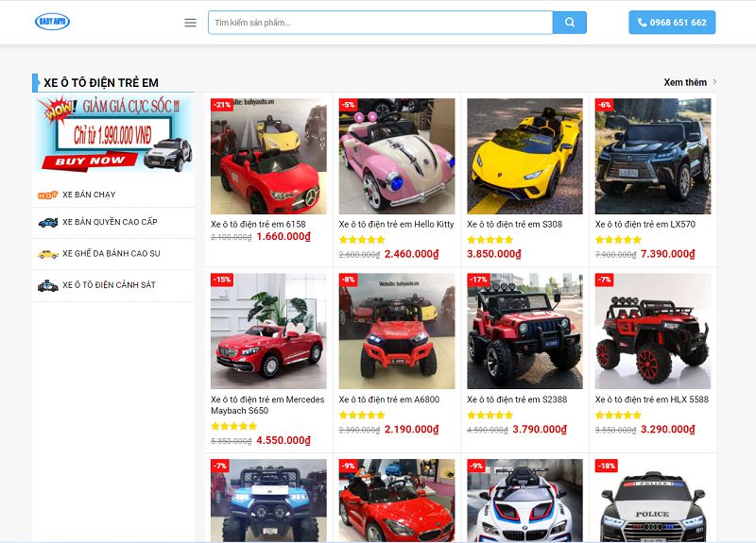Screen dimensions: 756x543
Task: Open the Xe ô tô điện cảnh sát category
Action: 109,285
